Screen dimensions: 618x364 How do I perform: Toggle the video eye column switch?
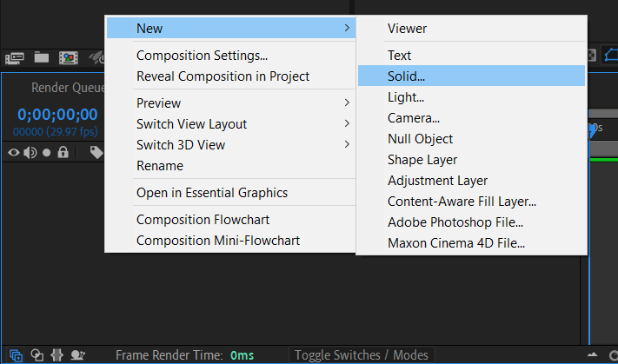pos(13,153)
